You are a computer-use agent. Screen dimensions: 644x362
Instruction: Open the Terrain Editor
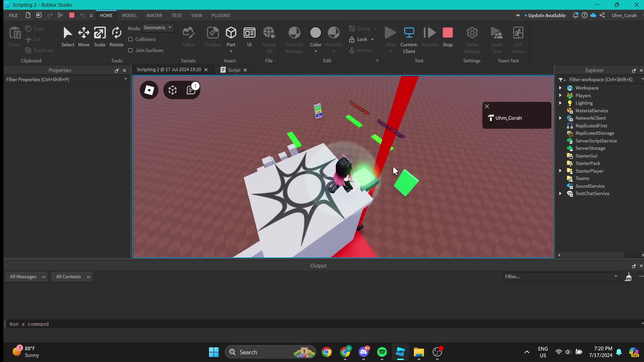tap(189, 37)
